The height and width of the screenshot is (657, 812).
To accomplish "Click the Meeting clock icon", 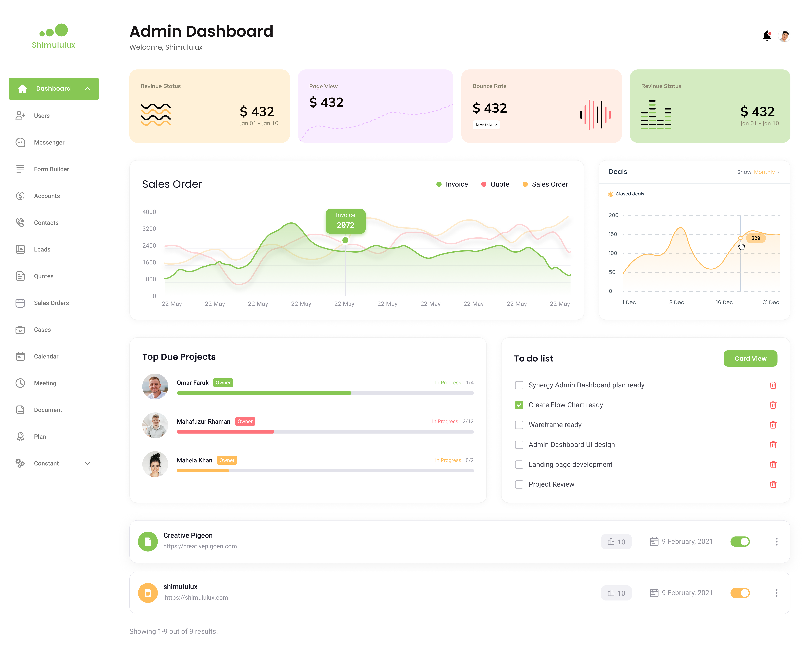I will click(x=20, y=383).
